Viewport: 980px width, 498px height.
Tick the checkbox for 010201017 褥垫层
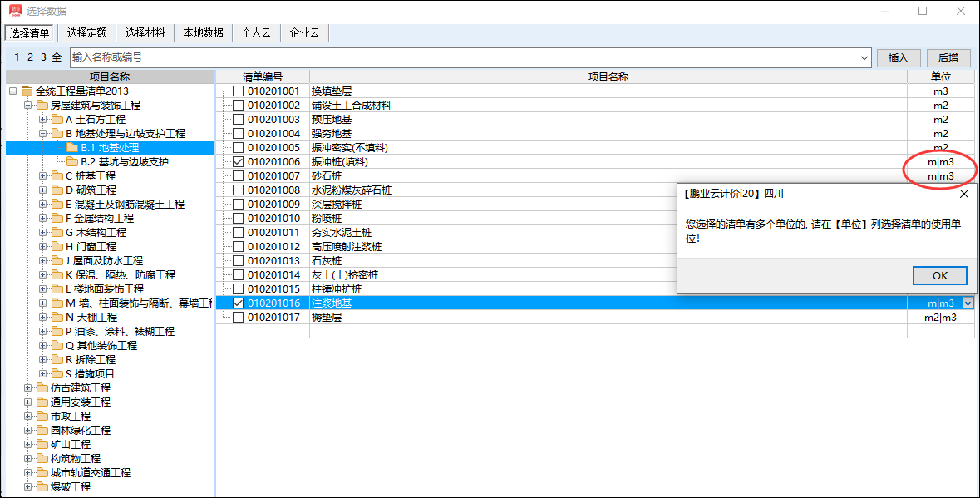tap(239, 318)
